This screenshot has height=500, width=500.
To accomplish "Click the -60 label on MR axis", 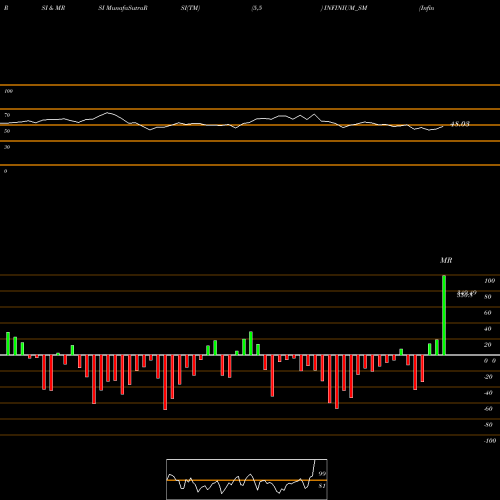I will tap(488, 409).
